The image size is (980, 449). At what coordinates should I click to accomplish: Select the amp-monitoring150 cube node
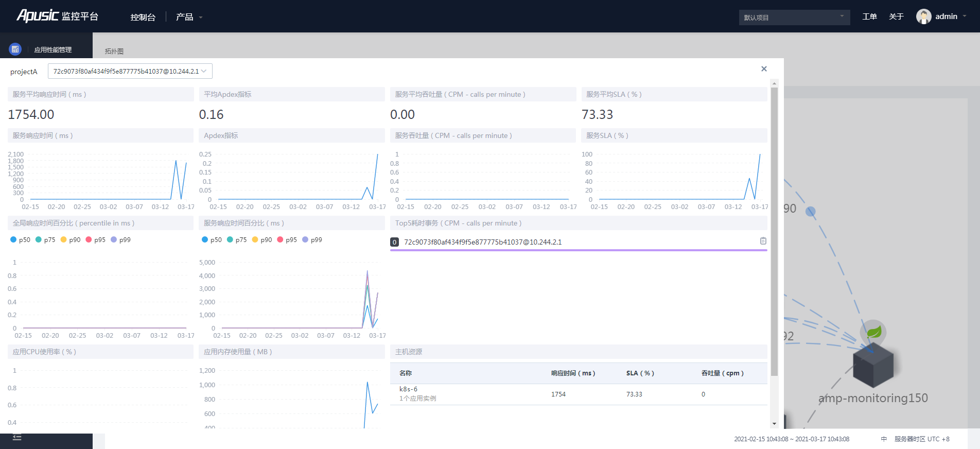pyautogui.click(x=873, y=366)
